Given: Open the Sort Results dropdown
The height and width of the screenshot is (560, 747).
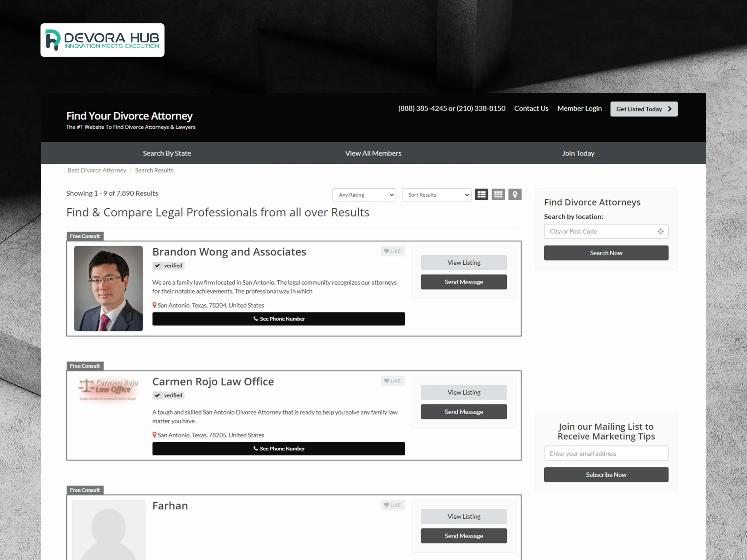Looking at the screenshot, I should point(436,195).
